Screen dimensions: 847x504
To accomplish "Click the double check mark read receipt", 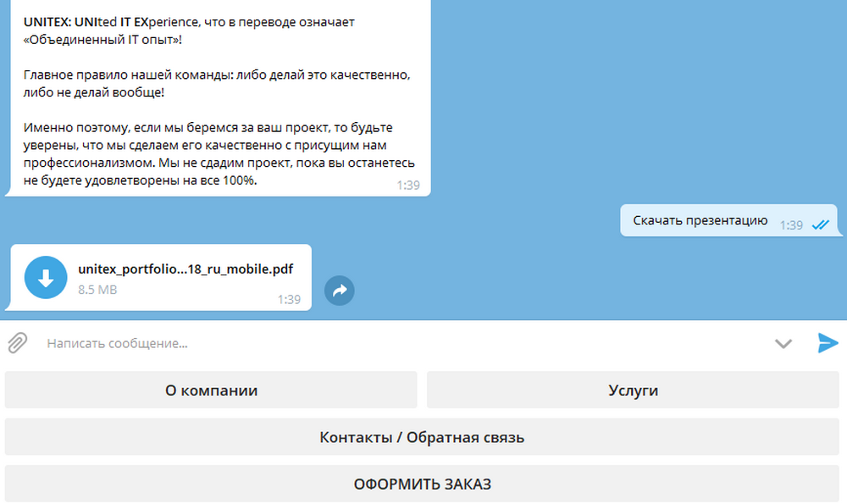I will pyautogui.click(x=820, y=225).
